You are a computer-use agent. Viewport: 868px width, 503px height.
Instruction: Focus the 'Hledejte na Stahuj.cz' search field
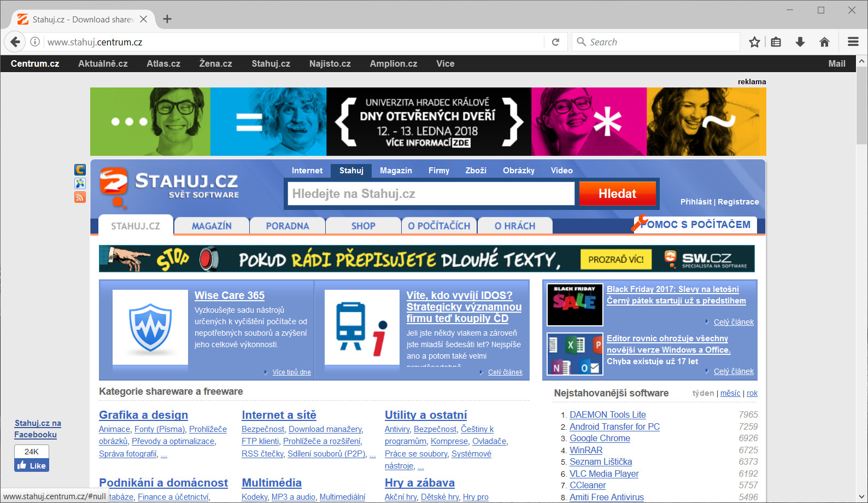click(431, 194)
